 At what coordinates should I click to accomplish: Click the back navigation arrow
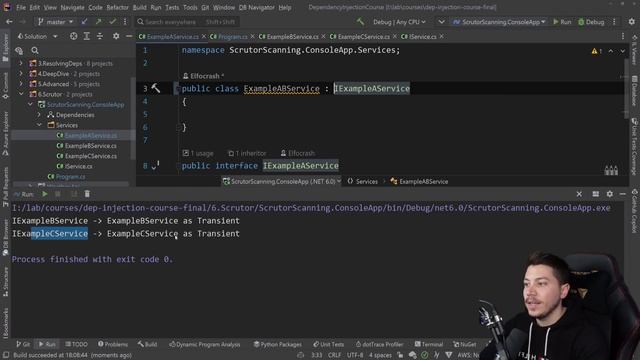(x=9, y=22)
